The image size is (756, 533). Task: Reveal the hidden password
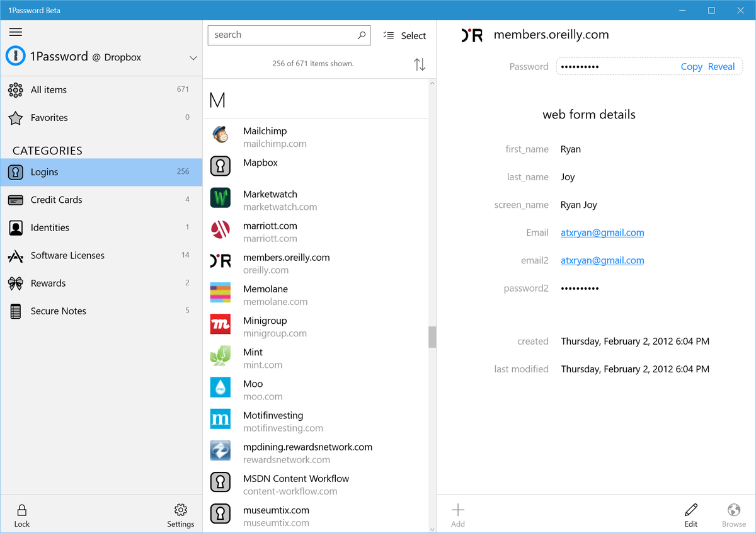click(721, 66)
